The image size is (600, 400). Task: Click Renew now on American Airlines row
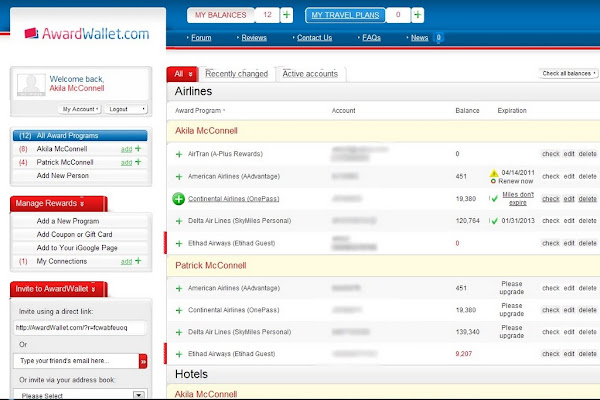515,181
